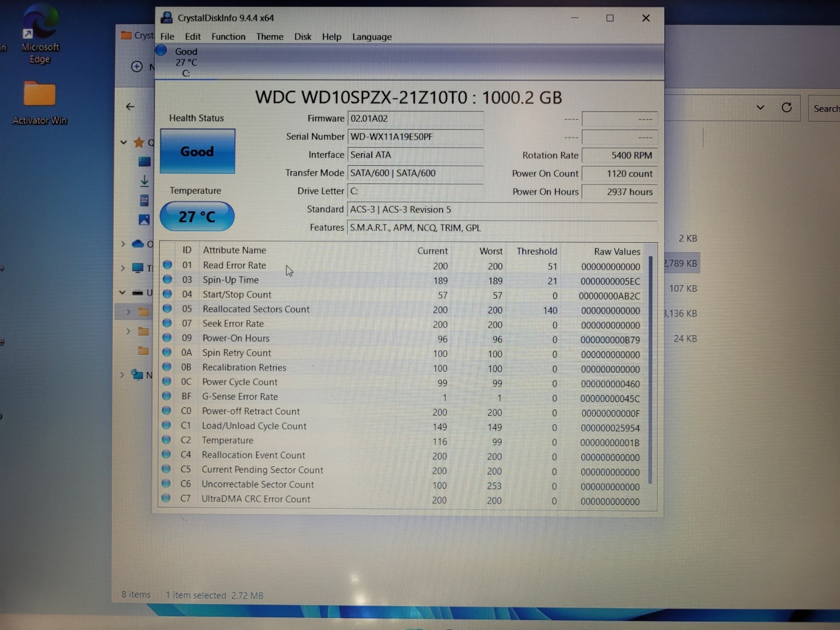
Task: Expand the Network tree item
Action: [122, 375]
